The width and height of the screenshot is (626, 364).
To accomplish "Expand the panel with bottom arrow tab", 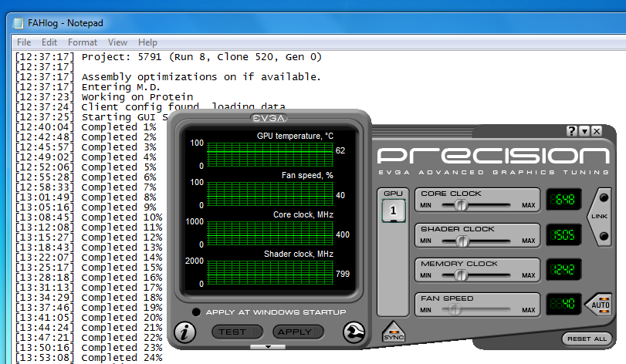I will 269,347.
